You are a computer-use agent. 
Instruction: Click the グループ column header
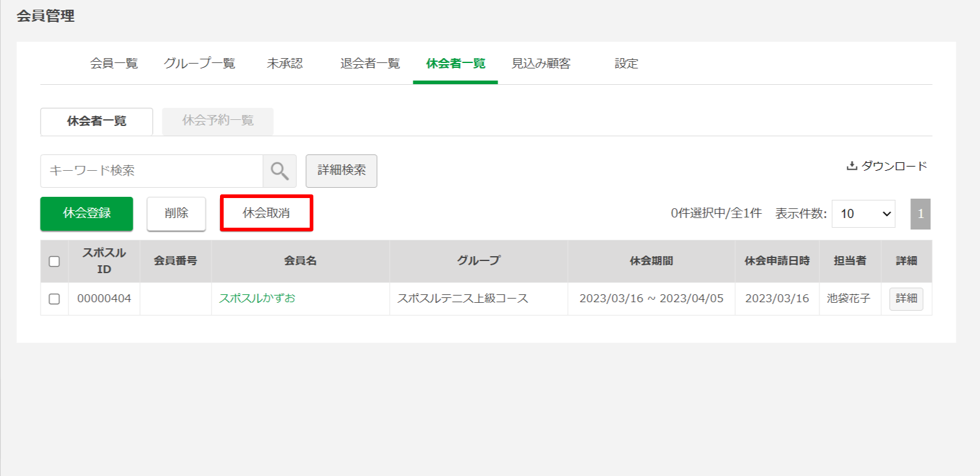tap(479, 261)
